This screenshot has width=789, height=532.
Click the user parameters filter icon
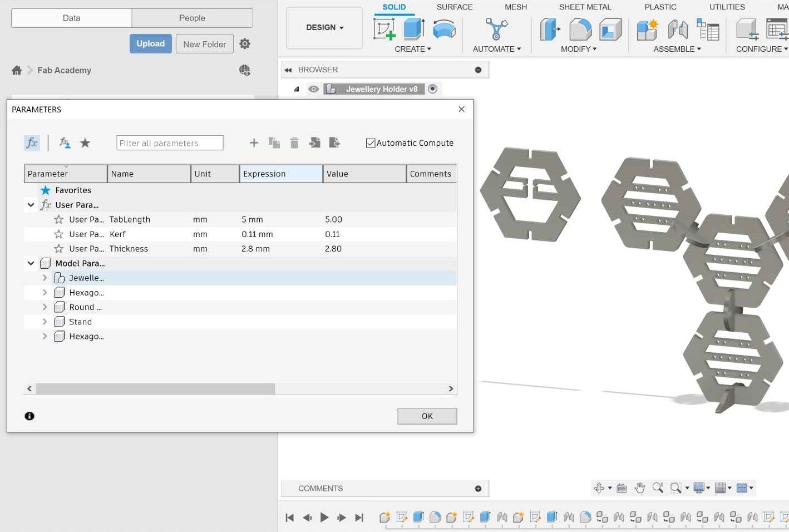click(65, 143)
